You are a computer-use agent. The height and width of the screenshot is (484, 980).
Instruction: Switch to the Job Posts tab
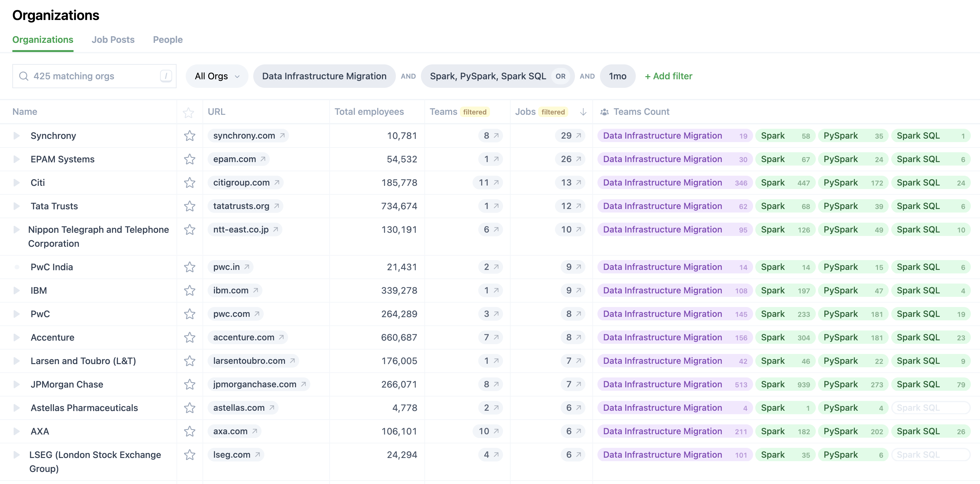[x=113, y=40]
